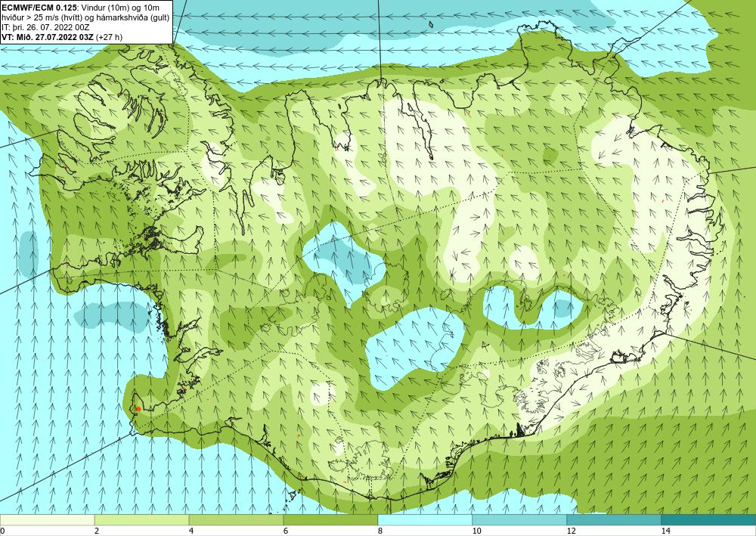Click the legend scale label '4'
Screen dimensions: 756x536
(191, 531)
